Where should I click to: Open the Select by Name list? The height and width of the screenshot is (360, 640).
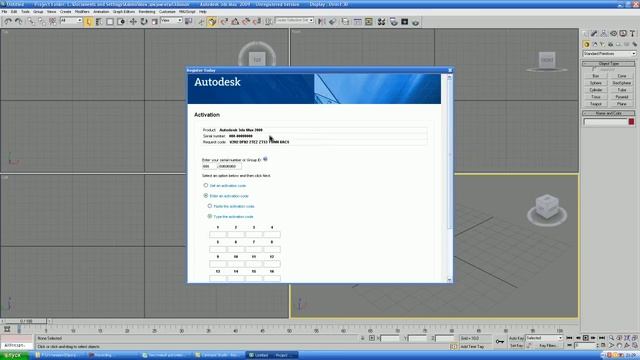click(99, 22)
